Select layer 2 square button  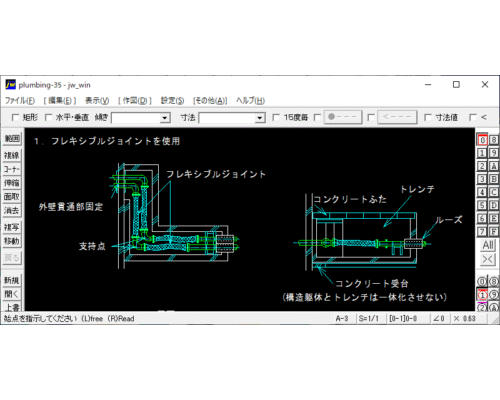pyautogui.click(x=482, y=166)
